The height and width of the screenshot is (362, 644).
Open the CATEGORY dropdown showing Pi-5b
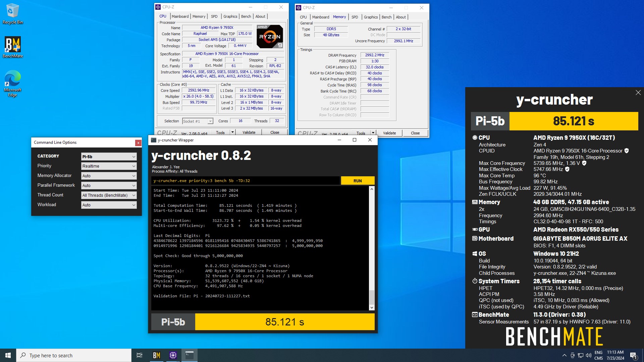pyautogui.click(x=109, y=157)
